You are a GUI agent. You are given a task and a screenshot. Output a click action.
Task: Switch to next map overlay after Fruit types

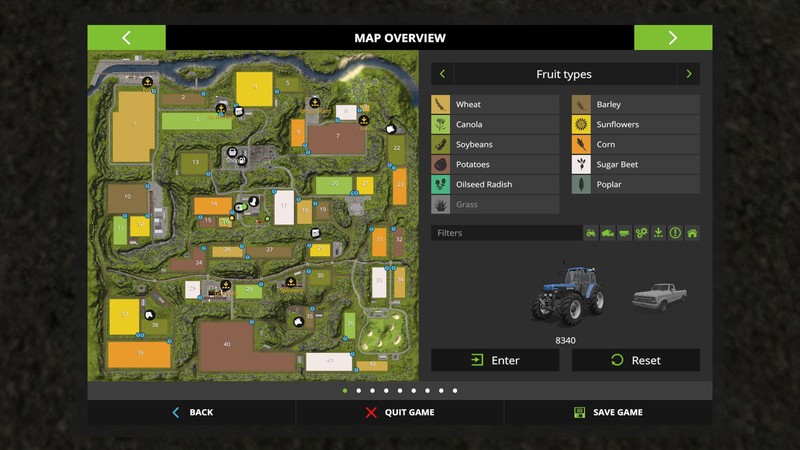(688, 74)
